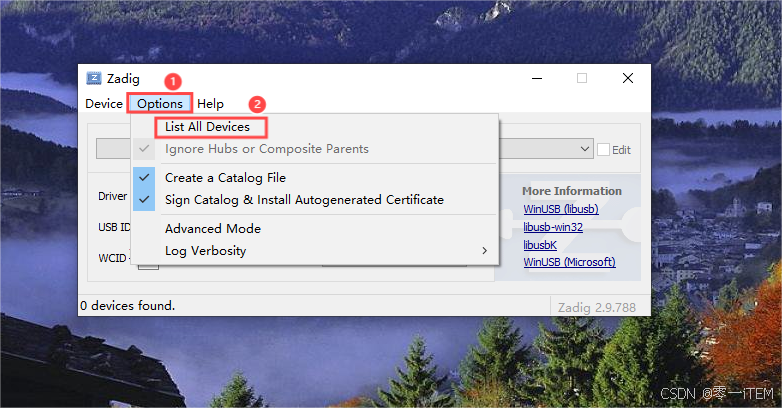Screen dimensions: 782x408
Task: Open the WinUSB (Microsoft) link
Action: 569,262
